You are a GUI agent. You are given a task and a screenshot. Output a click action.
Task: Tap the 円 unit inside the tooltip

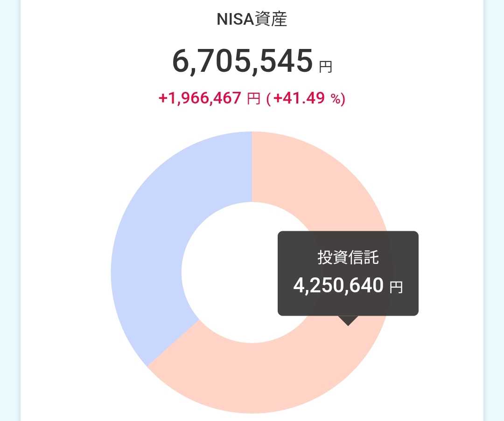[x=396, y=287]
